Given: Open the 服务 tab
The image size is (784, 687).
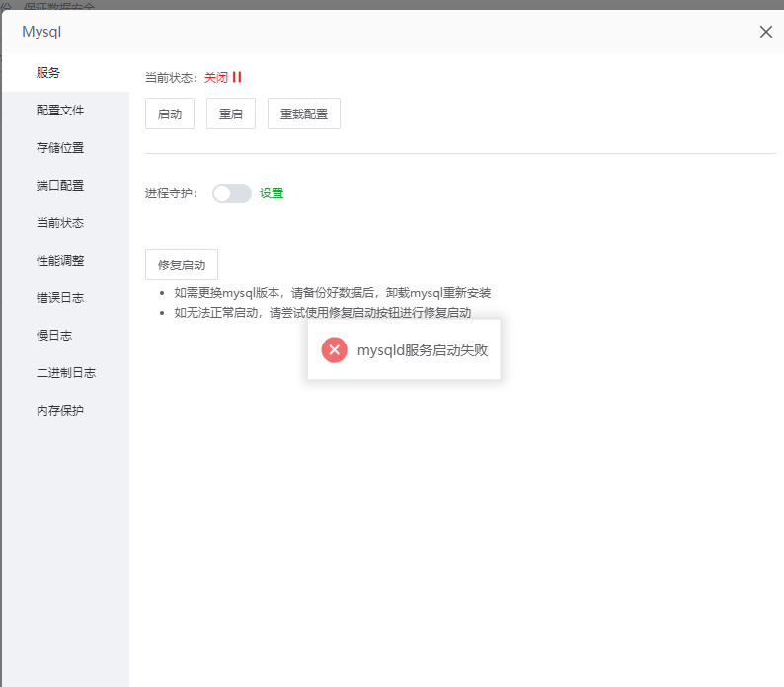Looking at the screenshot, I should 65,72.
